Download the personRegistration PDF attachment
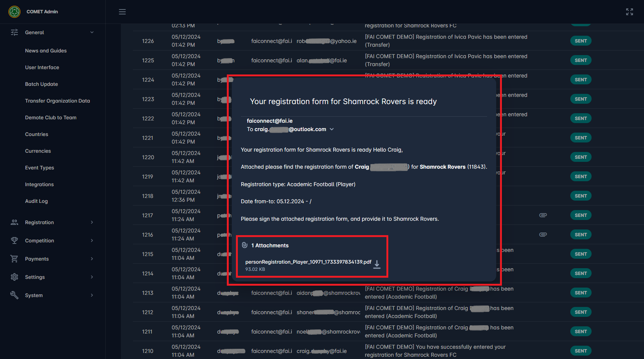The height and width of the screenshot is (359, 644). 377,264
